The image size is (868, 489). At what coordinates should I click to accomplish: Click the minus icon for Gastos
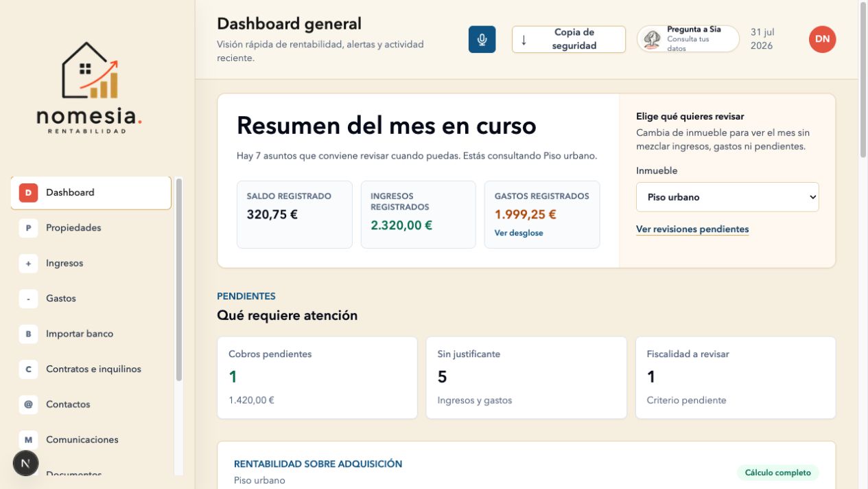(28, 299)
